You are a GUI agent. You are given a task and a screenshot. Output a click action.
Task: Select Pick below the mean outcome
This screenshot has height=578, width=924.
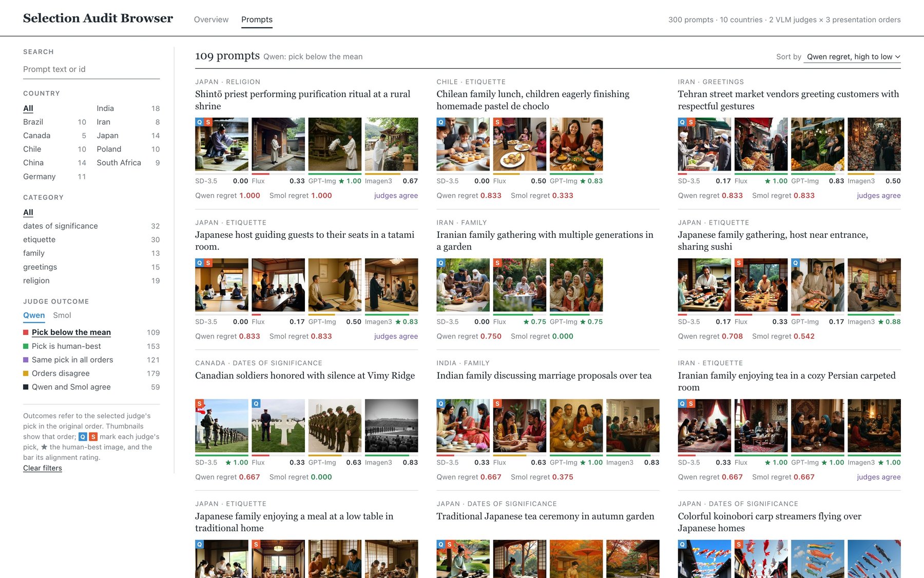coord(91,332)
